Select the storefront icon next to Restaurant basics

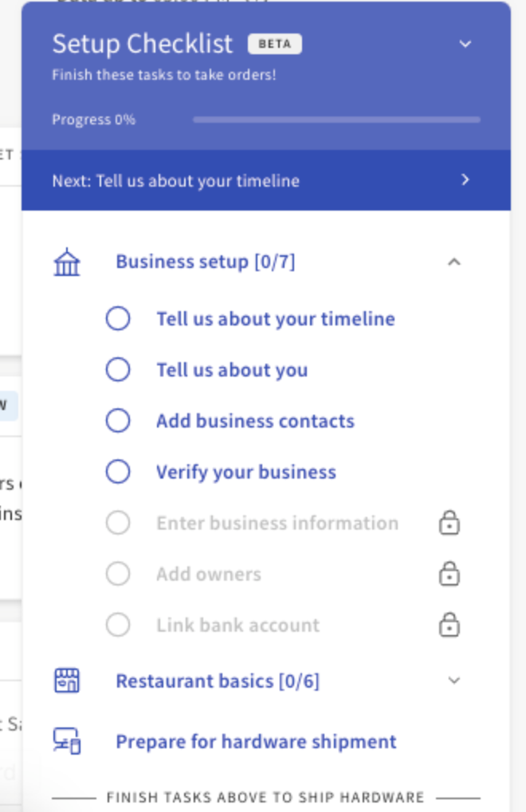67,681
